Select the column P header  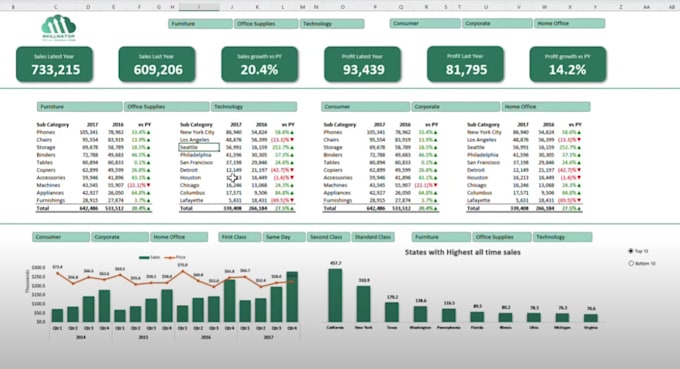coord(375,7)
